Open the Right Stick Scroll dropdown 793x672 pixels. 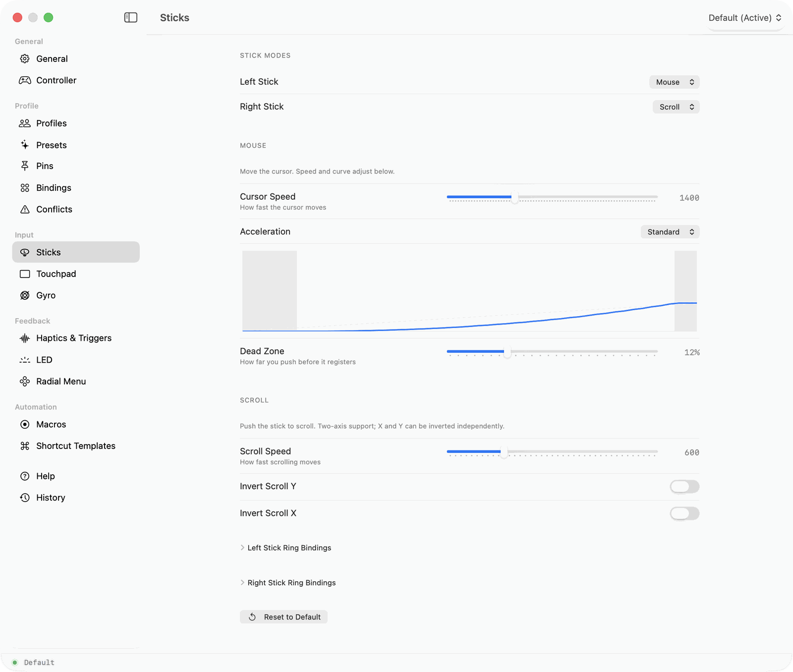(676, 107)
